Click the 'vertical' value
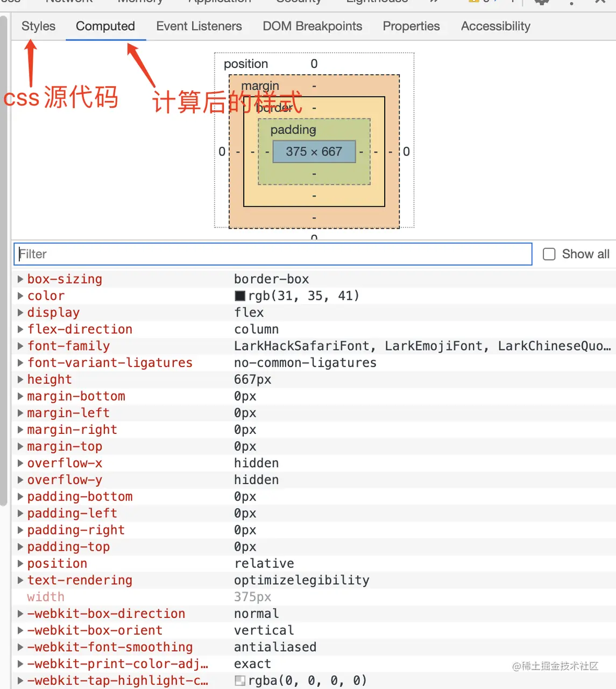This screenshot has height=689, width=616. tap(264, 630)
